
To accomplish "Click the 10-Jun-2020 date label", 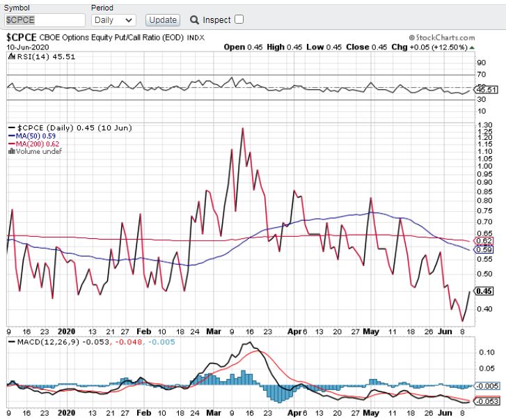I will click(x=28, y=47).
